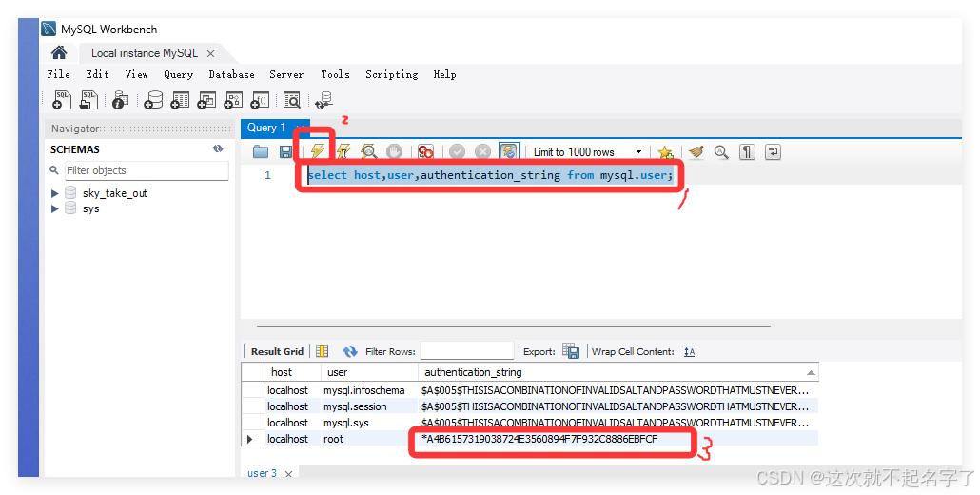The width and height of the screenshot is (980, 495).
Task: Select the Query 1 tab
Action: point(266,128)
